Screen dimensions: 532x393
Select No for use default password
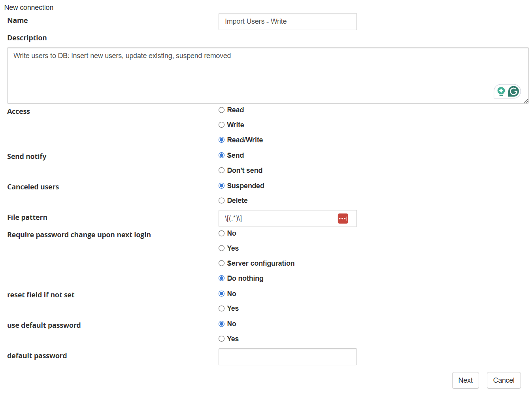tap(222, 324)
